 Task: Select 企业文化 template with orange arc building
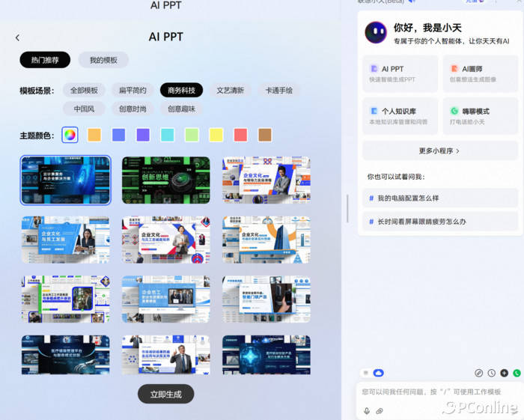(266, 240)
